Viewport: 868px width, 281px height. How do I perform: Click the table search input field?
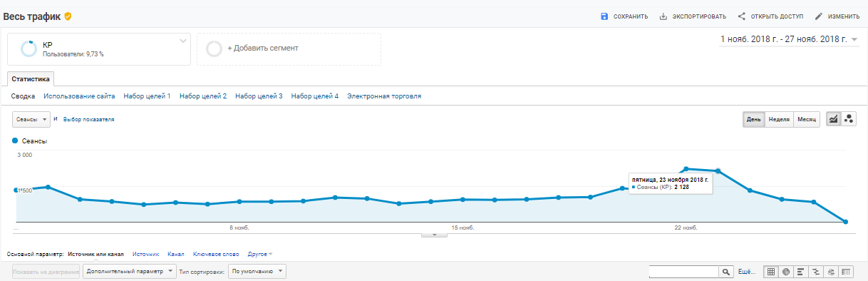click(683, 272)
